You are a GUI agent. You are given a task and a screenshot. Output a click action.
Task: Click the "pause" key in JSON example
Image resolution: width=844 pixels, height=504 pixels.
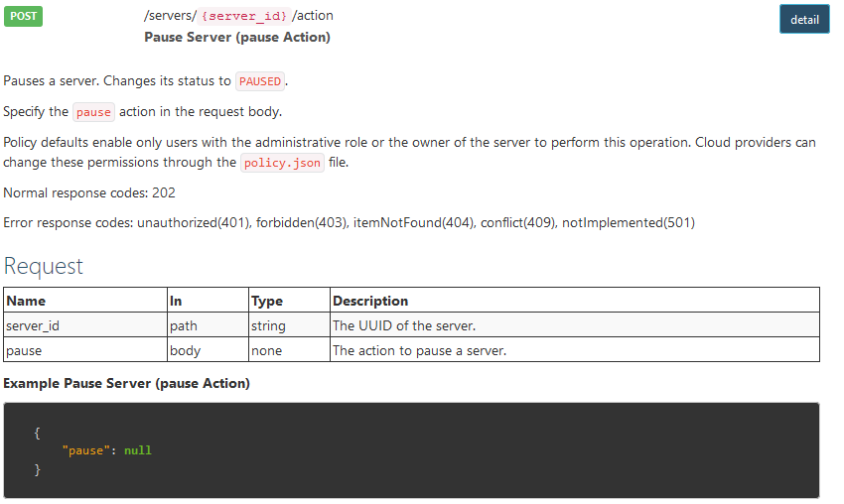(85, 450)
